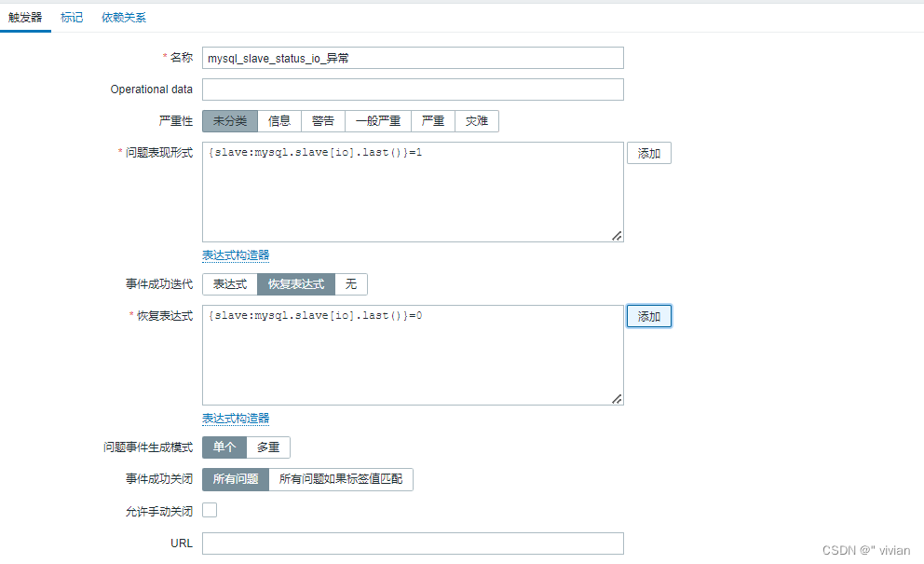
Task: Set 事件成功迭代 to 无
Action: coord(350,284)
